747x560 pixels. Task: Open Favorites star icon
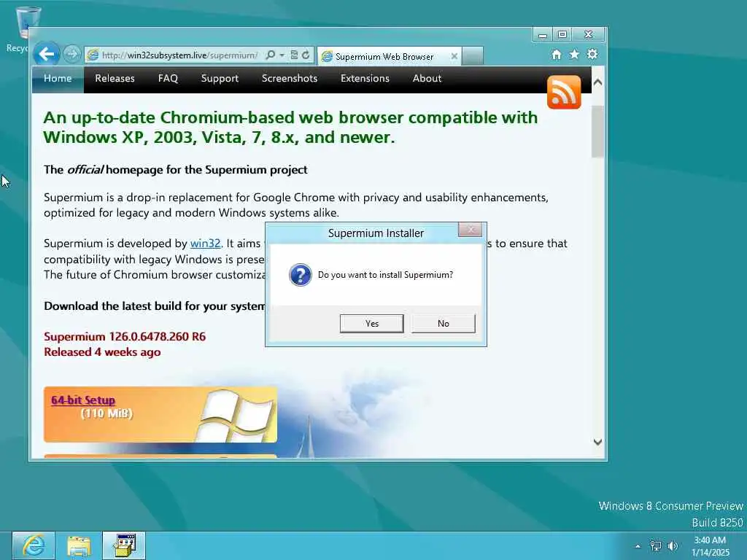[575, 54]
